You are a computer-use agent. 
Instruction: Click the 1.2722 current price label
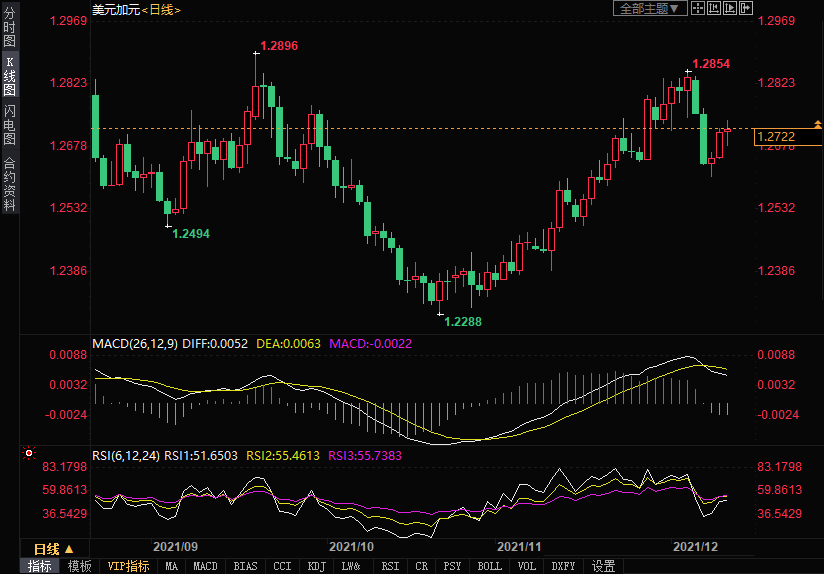click(x=777, y=137)
